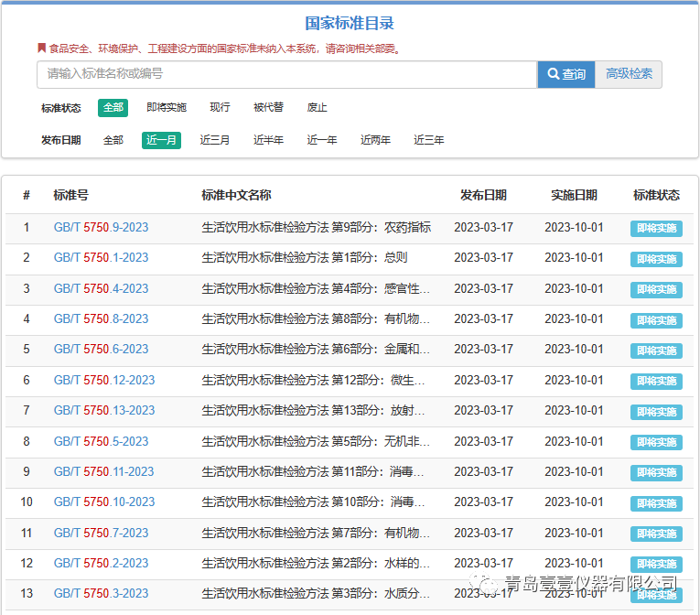
Task: Filter status by 被代替
Action: [x=268, y=108]
